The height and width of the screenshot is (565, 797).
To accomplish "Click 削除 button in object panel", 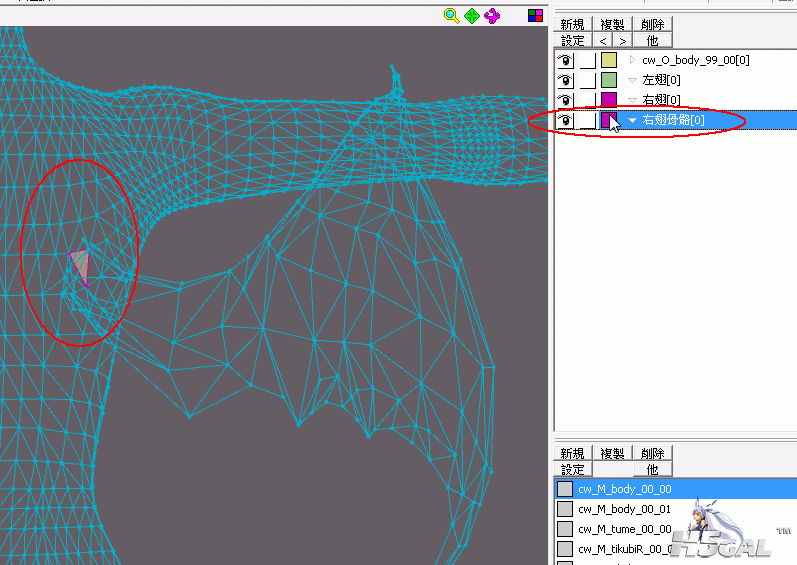I will (652, 24).
